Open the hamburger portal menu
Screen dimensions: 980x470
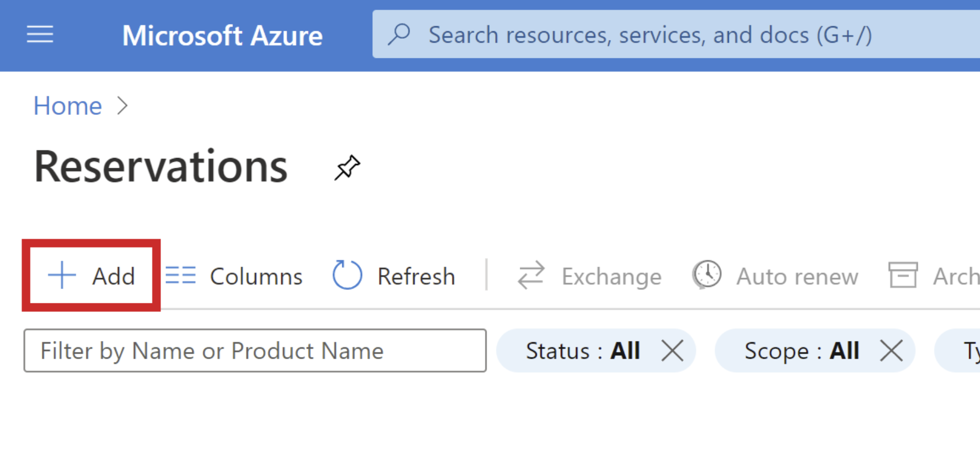point(40,35)
